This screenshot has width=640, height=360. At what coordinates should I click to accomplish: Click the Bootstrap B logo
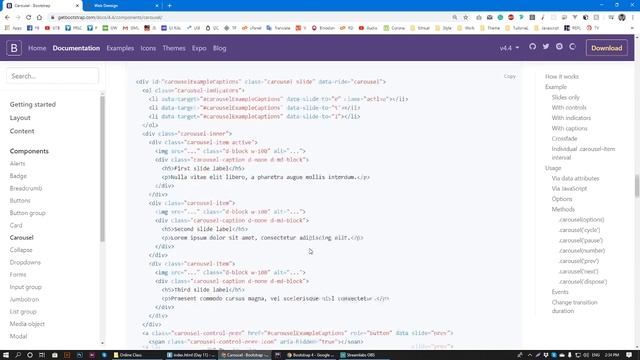pos(14,48)
